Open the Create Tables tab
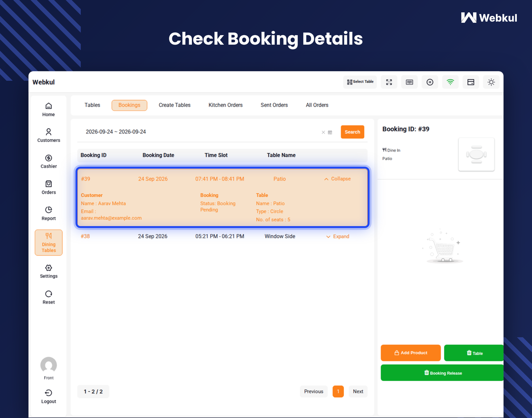This screenshot has height=418, width=532. [174, 105]
